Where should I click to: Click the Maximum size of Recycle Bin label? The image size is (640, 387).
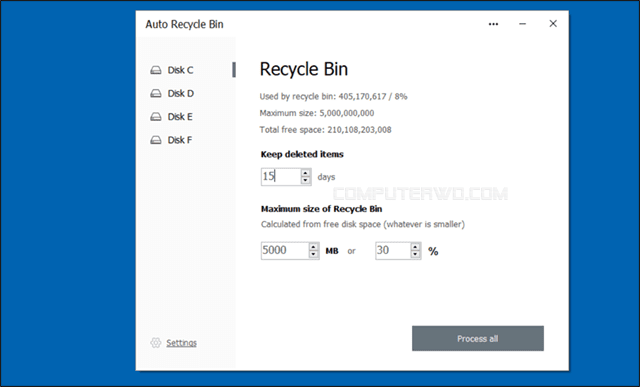click(321, 209)
